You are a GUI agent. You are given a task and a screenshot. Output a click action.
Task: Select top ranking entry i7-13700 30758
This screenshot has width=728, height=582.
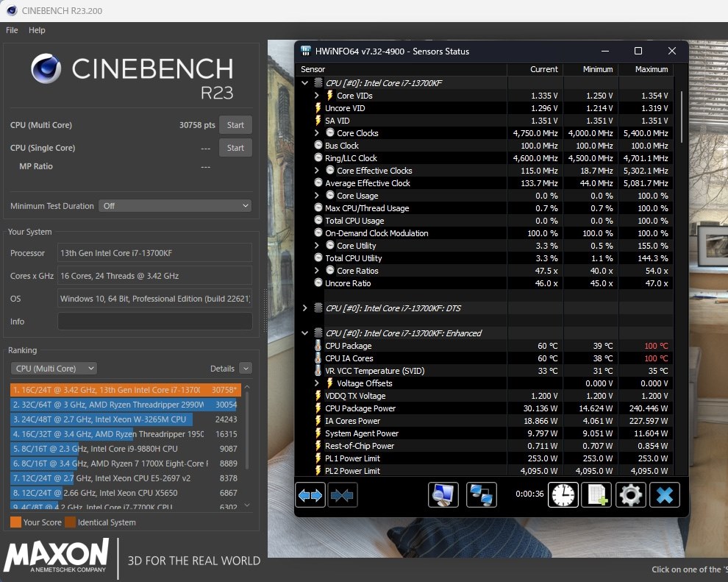[125, 390]
